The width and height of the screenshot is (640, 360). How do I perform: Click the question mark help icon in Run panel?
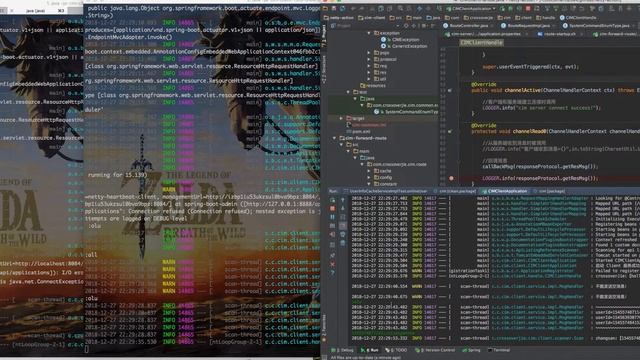tap(333, 273)
